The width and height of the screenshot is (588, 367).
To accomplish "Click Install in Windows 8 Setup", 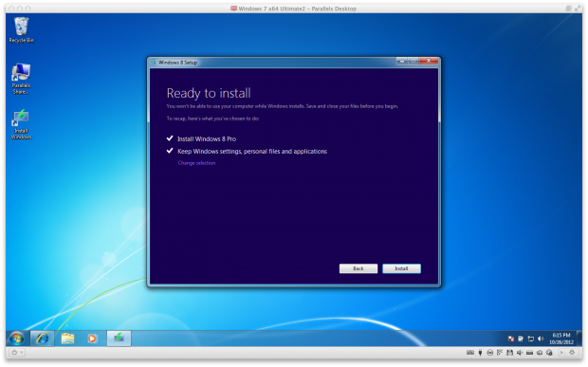I will [401, 268].
